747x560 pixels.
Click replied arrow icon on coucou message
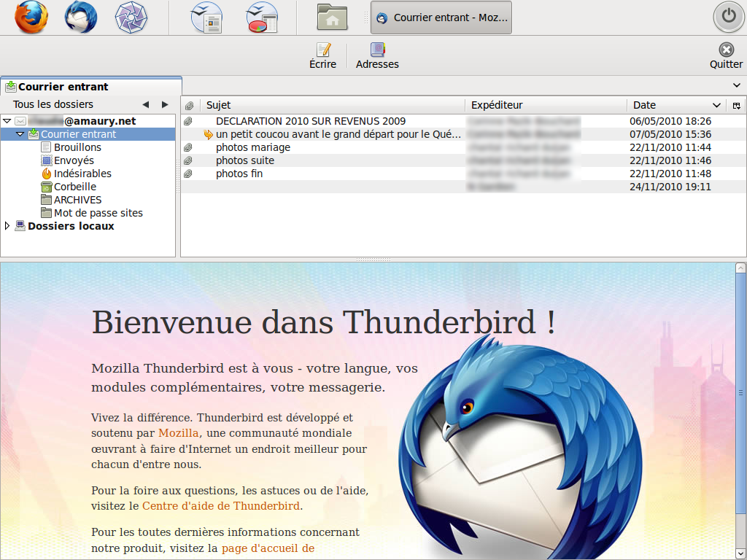(208, 134)
